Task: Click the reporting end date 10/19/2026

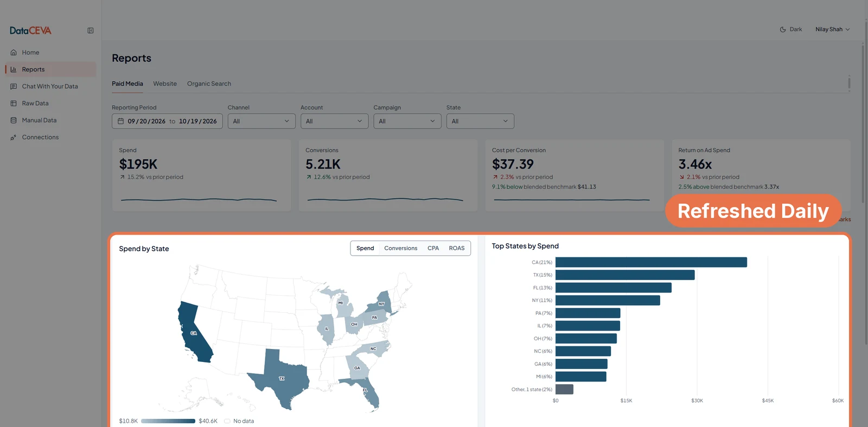Action: click(198, 121)
